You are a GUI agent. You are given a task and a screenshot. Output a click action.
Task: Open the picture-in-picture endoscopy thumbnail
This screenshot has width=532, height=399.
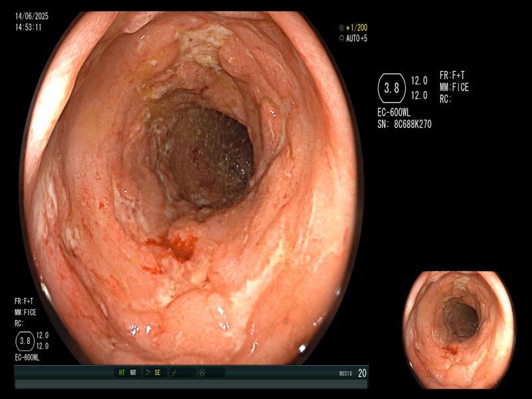point(459,330)
